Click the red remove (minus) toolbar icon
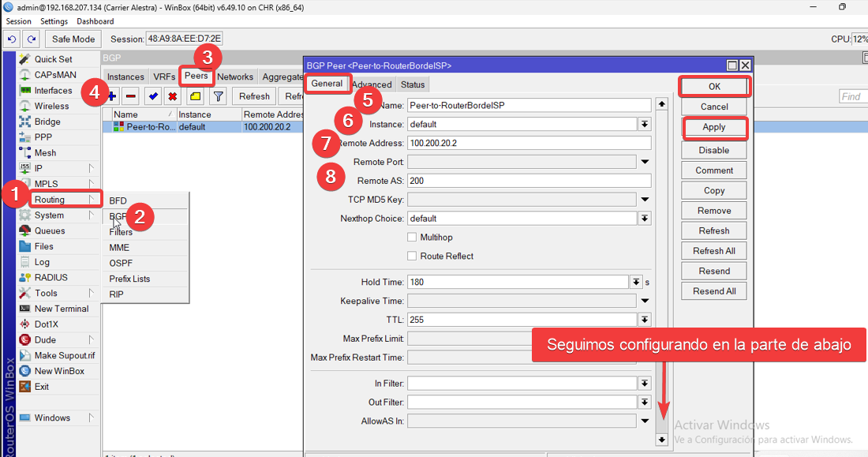This screenshot has width=868, height=457. 131,96
